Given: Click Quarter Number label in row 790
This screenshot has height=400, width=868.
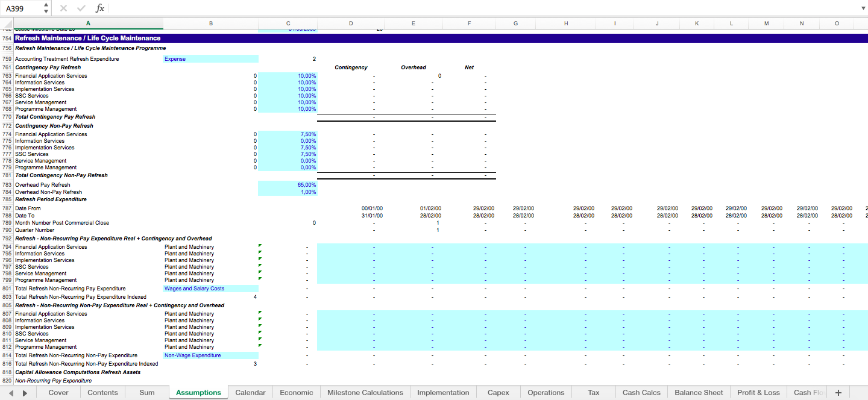Looking at the screenshot, I should (34, 230).
